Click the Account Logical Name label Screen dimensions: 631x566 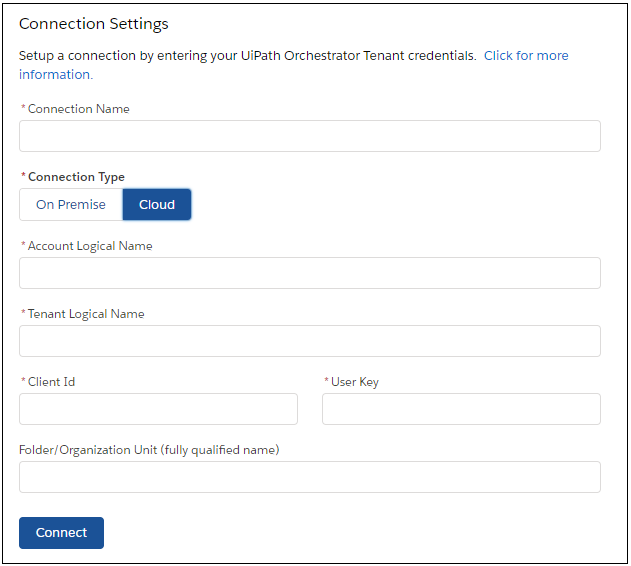coord(90,246)
